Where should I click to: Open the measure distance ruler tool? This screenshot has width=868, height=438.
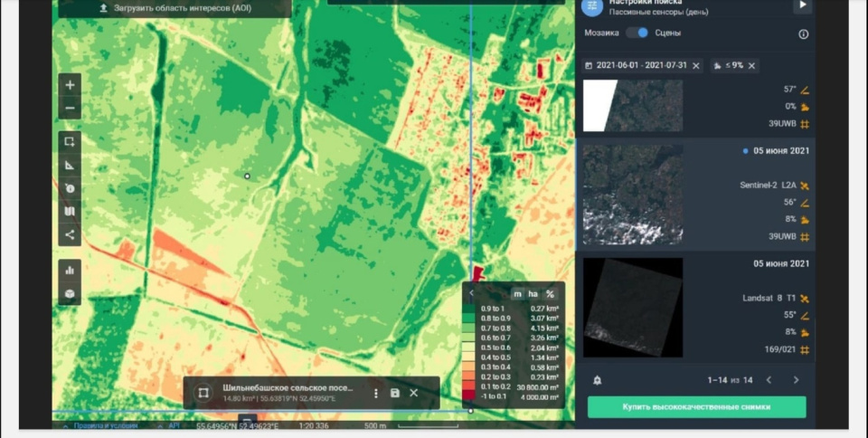[70, 165]
